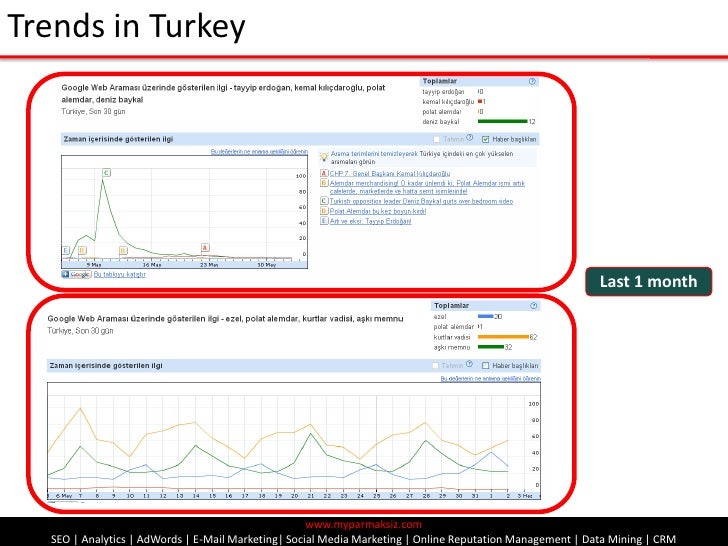The height and width of the screenshot is (546, 728).
Task: Click help icon beside top Tahmin option
Action: [x=469, y=138]
